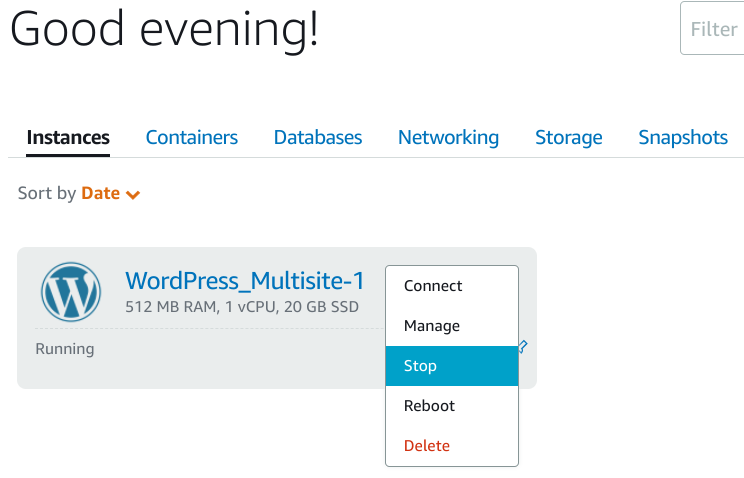View the Snapshots tab
744x478 pixels.
click(683, 138)
